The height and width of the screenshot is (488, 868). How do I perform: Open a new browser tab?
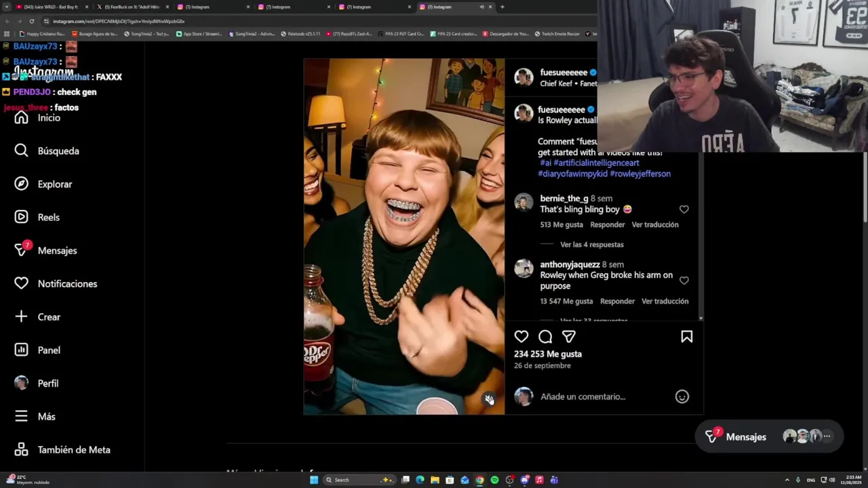click(x=502, y=7)
